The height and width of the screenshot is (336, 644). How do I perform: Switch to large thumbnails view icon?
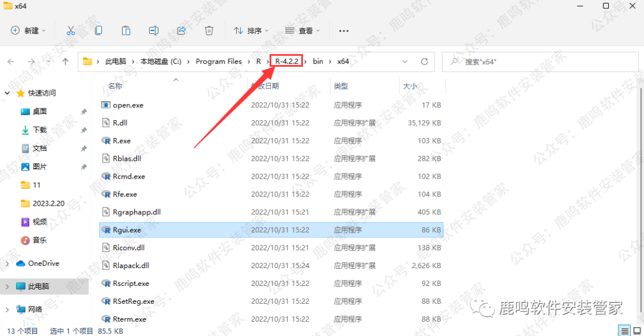click(x=636, y=331)
